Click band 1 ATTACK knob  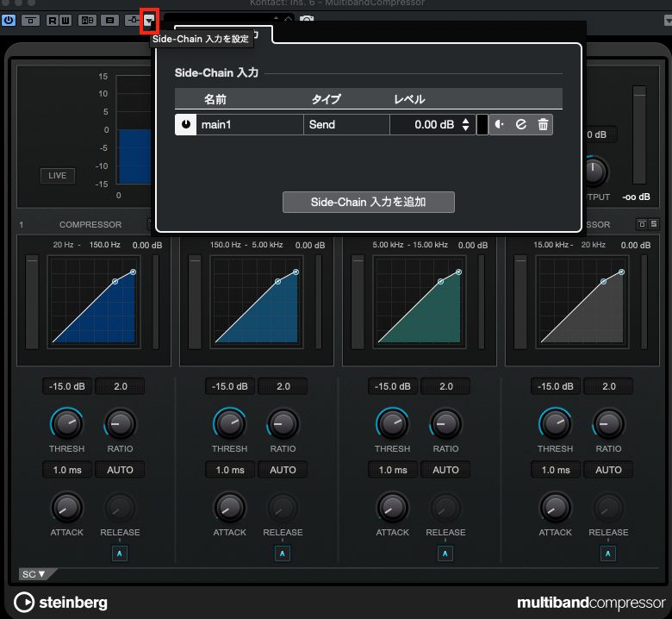67,508
